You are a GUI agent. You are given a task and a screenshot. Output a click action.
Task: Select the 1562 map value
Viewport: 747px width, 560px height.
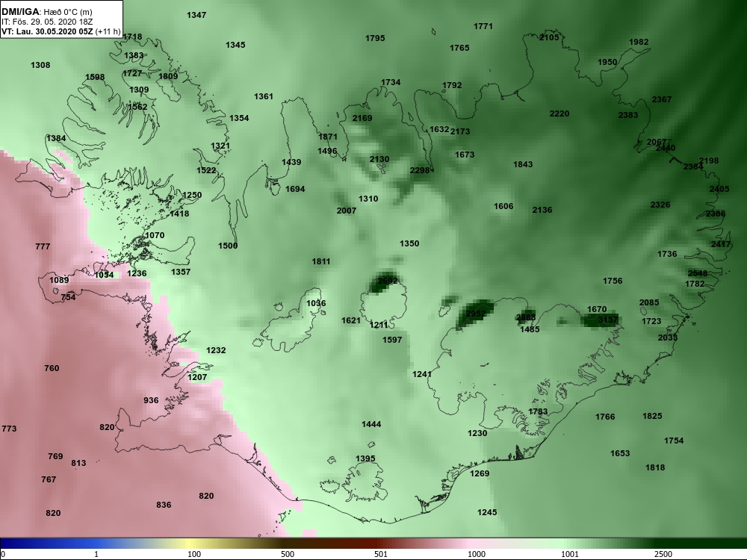tap(137, 107)
